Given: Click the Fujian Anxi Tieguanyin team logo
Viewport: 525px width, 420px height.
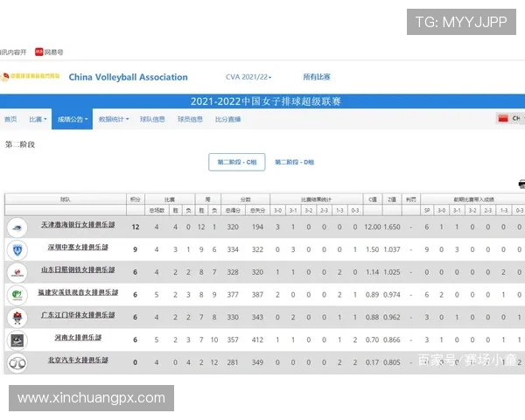Looking at the screenshot, I should [x=17, y=295].
